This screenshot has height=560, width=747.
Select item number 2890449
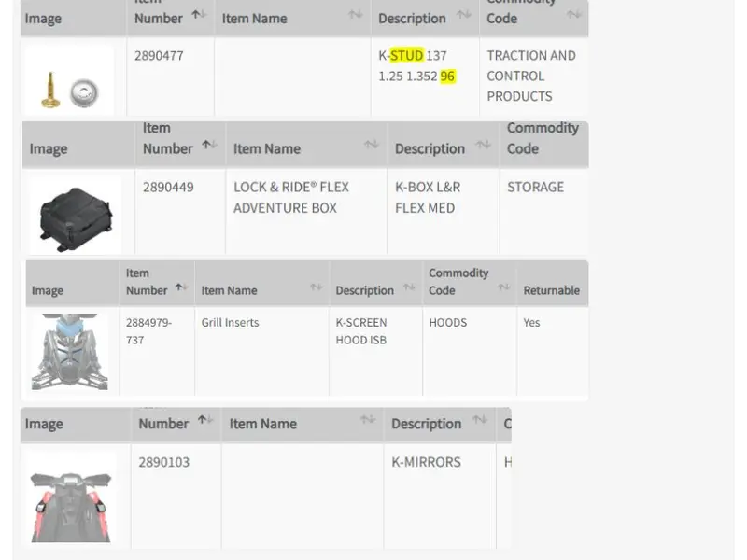pyautogui.click(x=168, y=188)
